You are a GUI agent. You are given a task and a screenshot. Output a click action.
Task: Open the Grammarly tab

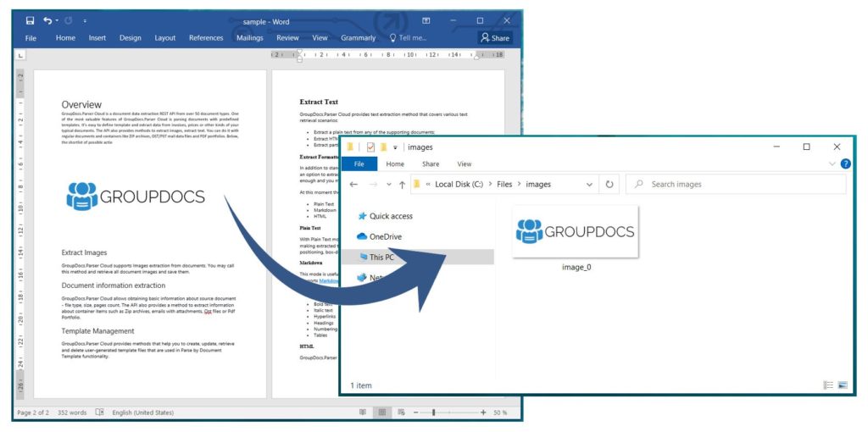point(359,38)
